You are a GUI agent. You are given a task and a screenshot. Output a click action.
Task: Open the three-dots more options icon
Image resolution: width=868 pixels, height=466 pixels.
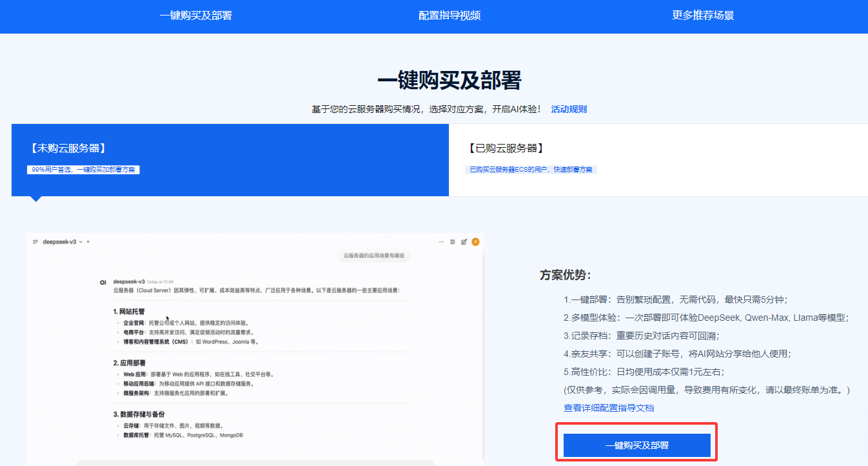pos(441,242)
